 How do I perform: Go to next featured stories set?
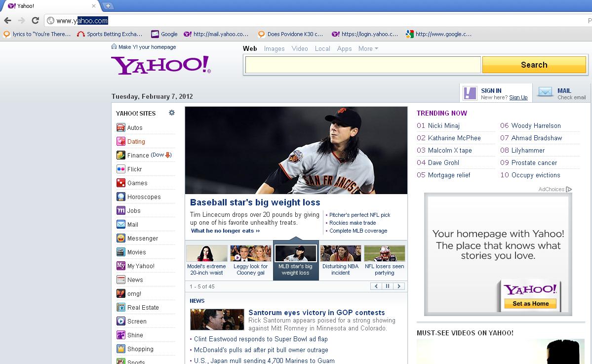399,286
